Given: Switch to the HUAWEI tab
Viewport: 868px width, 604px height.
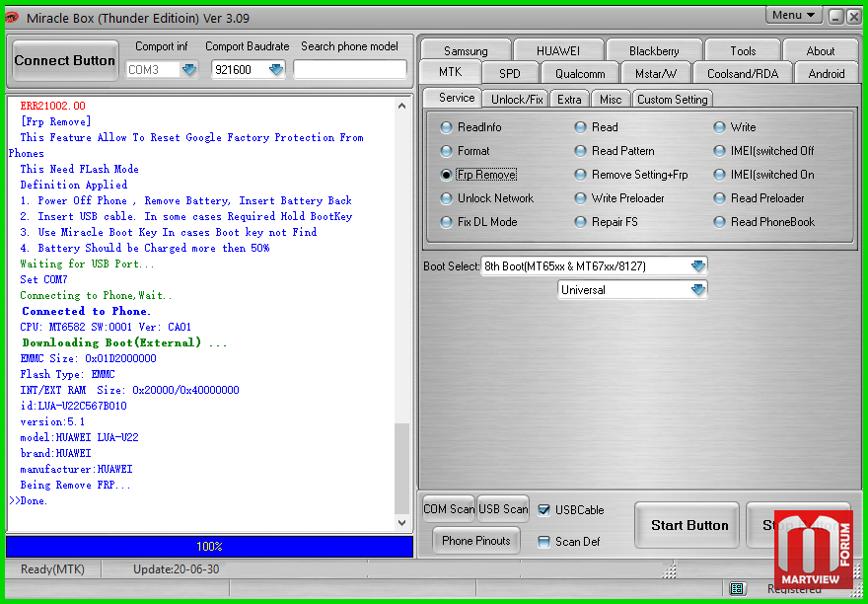Looking at the screenshot, I should click(x=558, y=50).
